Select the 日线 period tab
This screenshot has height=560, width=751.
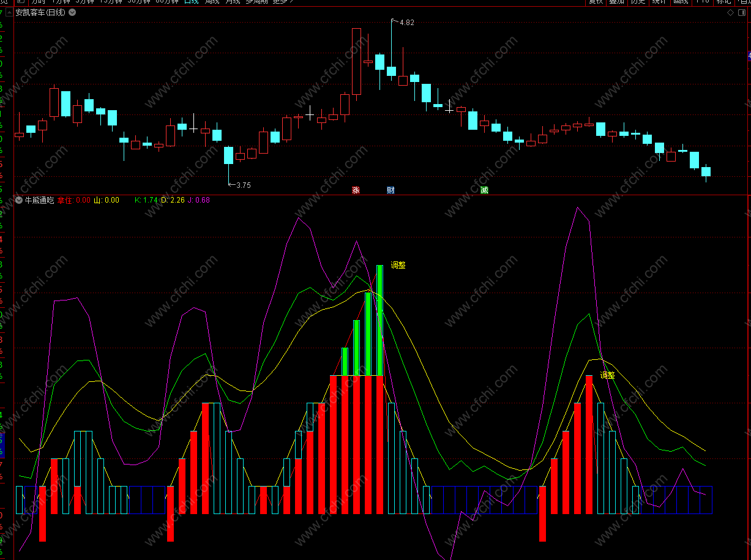191,2
